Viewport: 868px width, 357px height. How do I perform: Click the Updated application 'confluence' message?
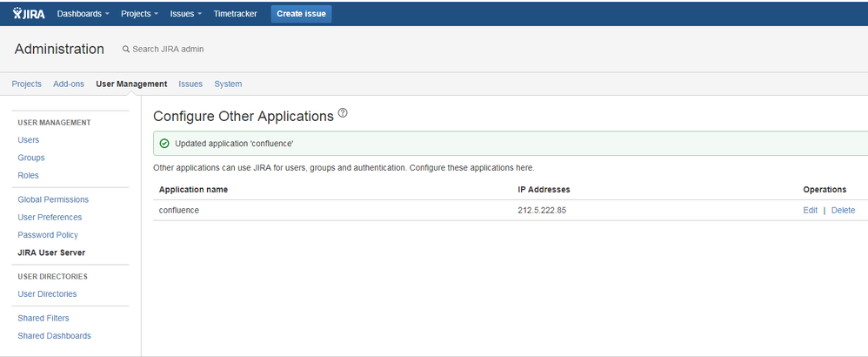[234, 144]
